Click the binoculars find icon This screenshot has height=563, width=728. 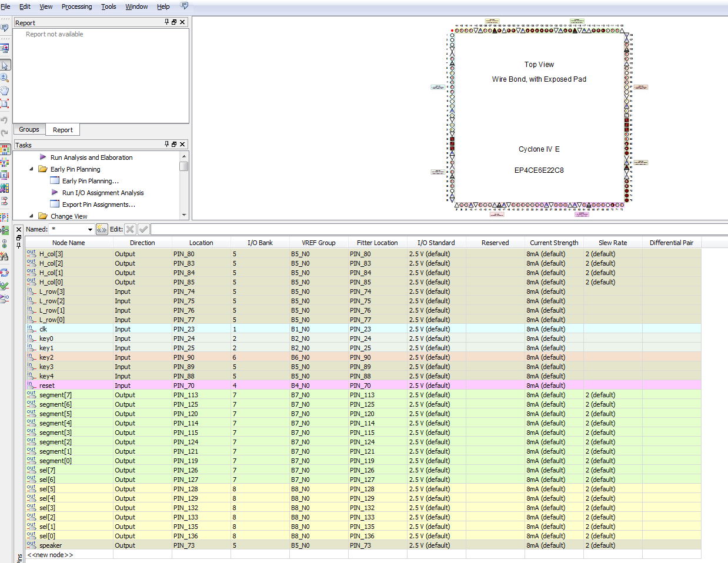tap(5, 256)
